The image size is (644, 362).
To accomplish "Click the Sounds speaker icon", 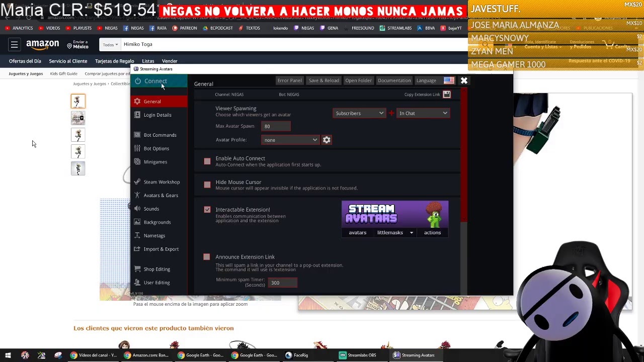I will [x=137, y=209].
